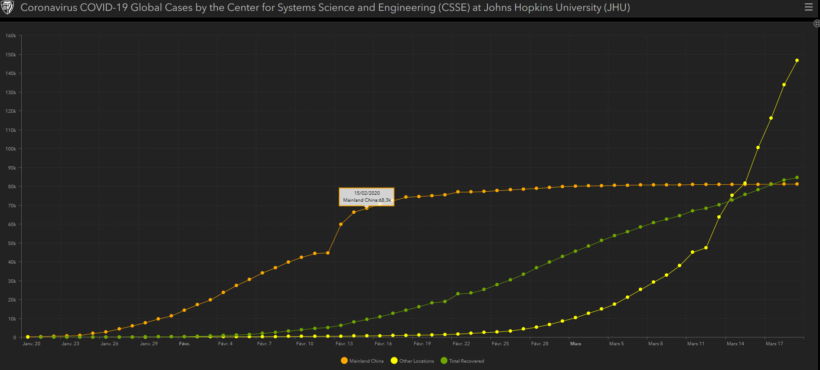The image size is (820, 370).
Task: Click the chart expand icon below the menu
Action: (x=816, y=24)
